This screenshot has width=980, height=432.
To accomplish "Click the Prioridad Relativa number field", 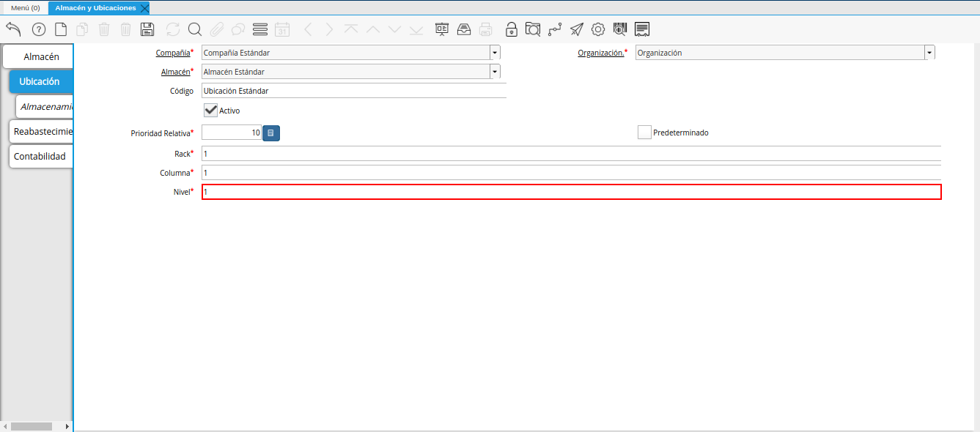I will (232, 133).
